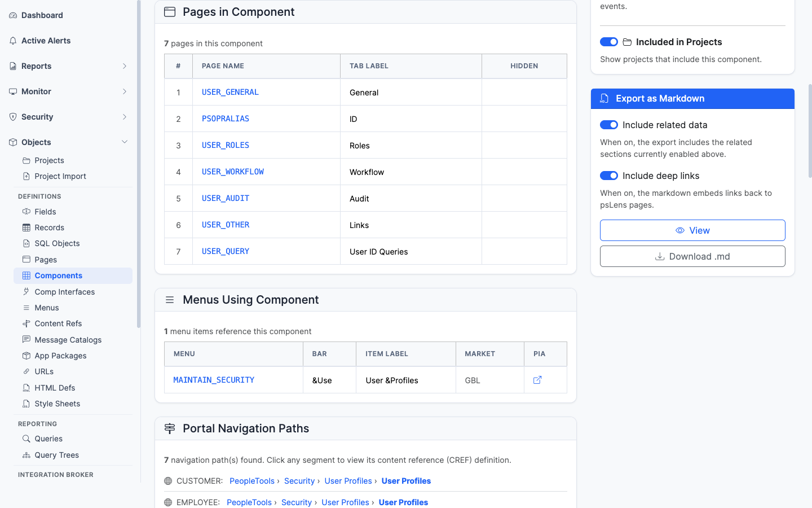The width and height of the screenshot is (812, 508).
Task: Click the Menus list icon in sidebar
Action: (x=27, y=308)
